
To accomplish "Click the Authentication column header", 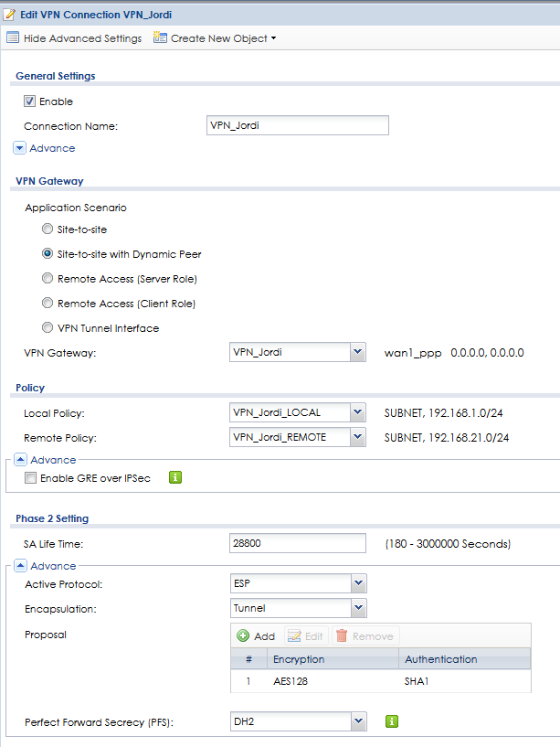I will click(464, 659).
